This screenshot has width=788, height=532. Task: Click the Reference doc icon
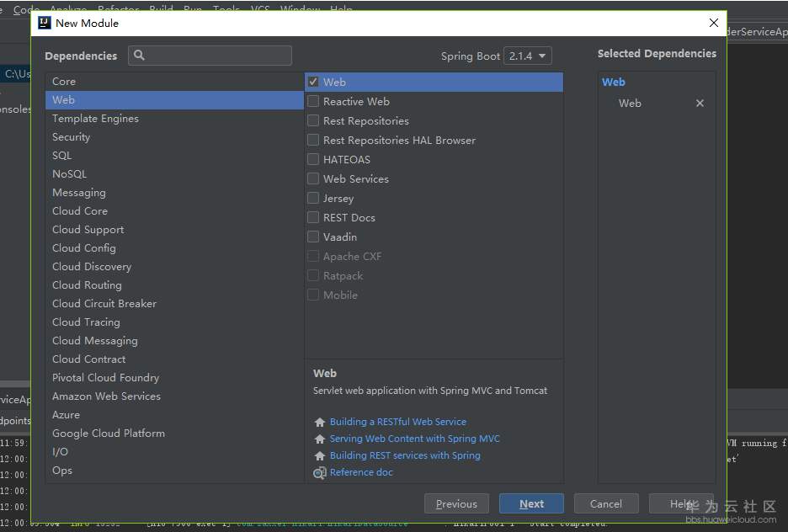[319, 473]
